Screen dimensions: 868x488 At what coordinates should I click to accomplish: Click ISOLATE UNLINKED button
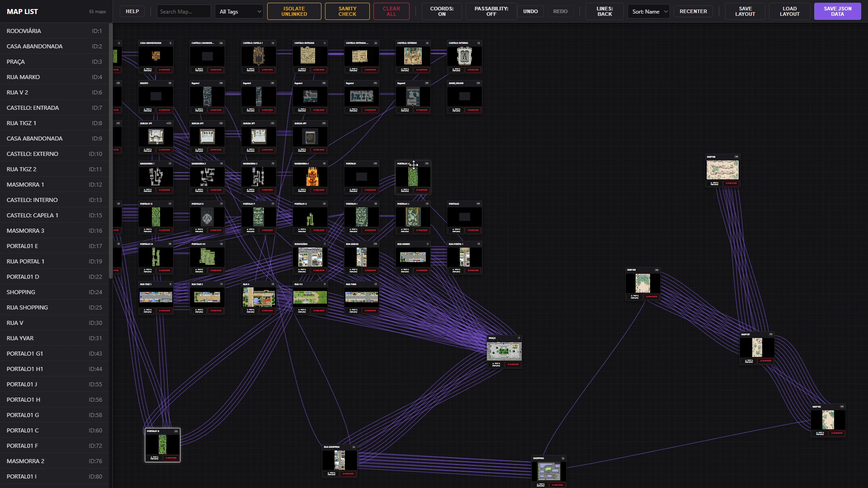tap(294, 11)
